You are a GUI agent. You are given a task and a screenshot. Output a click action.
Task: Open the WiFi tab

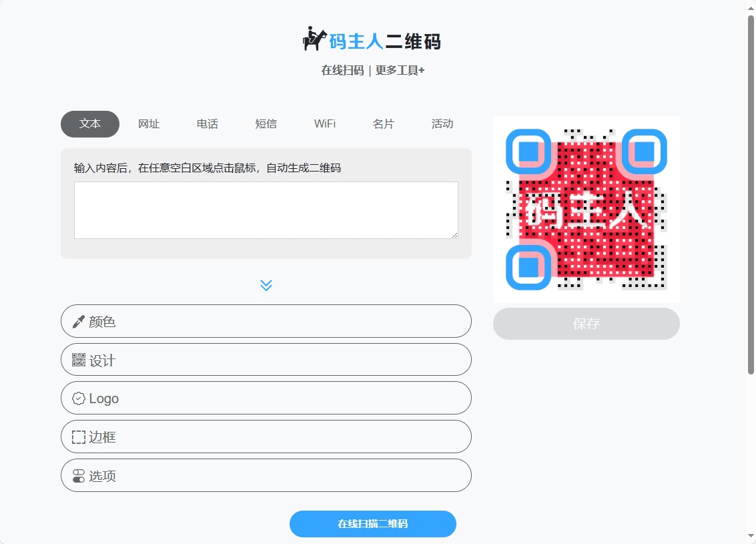point(325,124)
